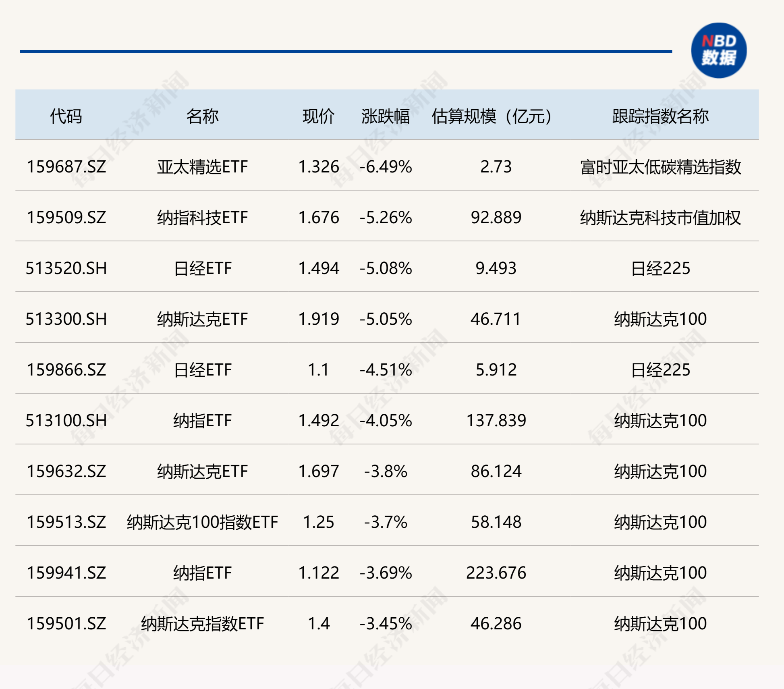Click the price 1.697
784x689 pixels.
tap(319, 471)
